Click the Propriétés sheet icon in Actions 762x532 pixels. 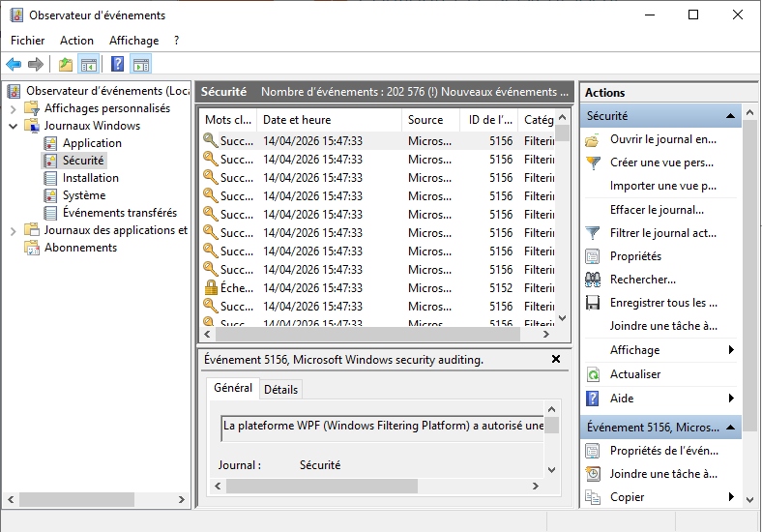pos(593,256)
